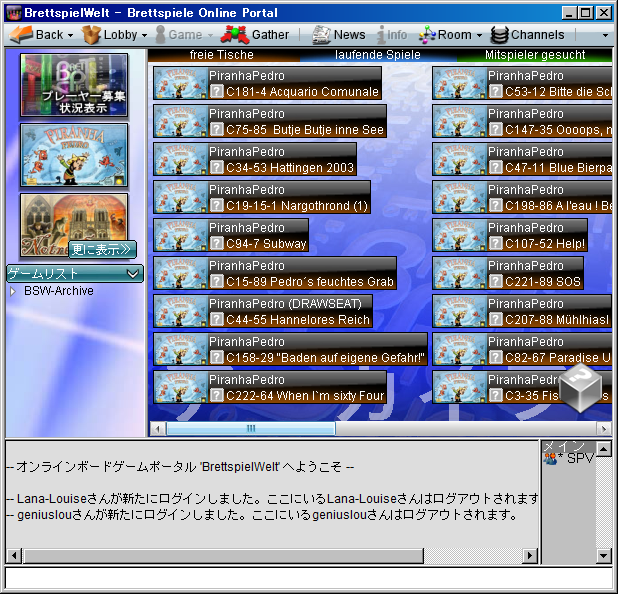
Task: Click the chat log horizontal scrollbar thumb
Action: [x=223, y=556]
